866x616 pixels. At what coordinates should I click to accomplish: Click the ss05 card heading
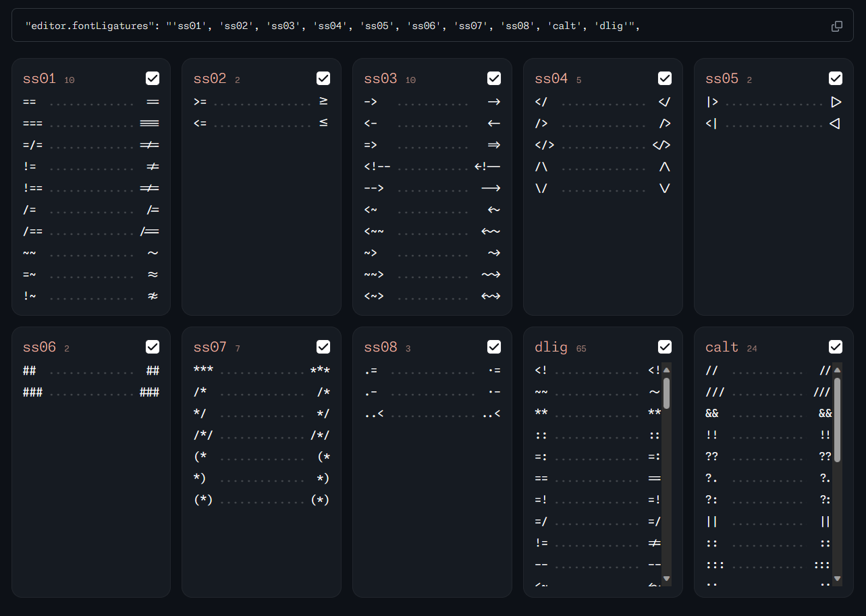point(722,79)
